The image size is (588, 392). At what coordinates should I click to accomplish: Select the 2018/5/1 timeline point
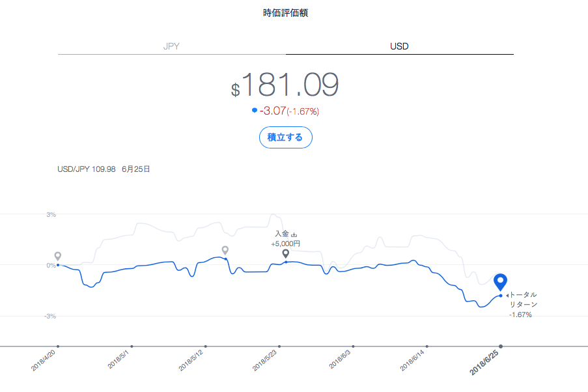coord(132,346)
